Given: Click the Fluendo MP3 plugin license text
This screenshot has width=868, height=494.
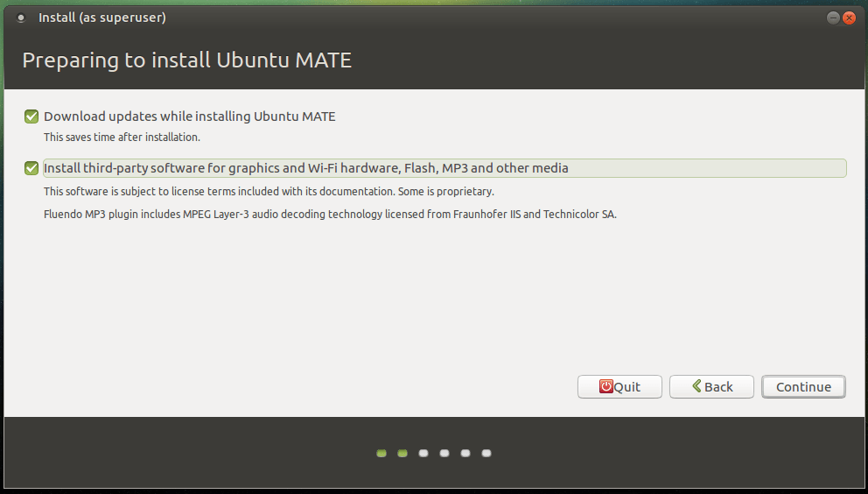Looking at the screenshot, I should tap(330, 214).
